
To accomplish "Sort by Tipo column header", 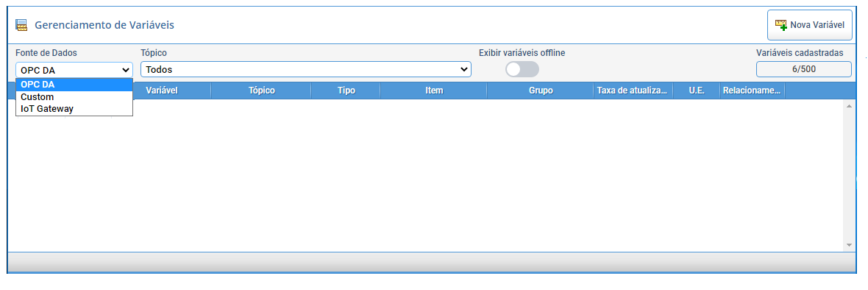I will click(x=346, y=91).
